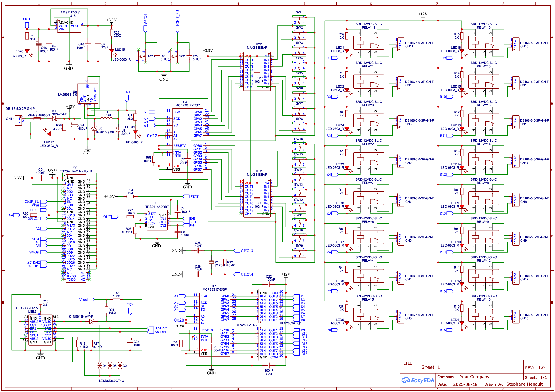
Task: Click the LM2596S-5.0 U5 regulator body
Action: 88,93
